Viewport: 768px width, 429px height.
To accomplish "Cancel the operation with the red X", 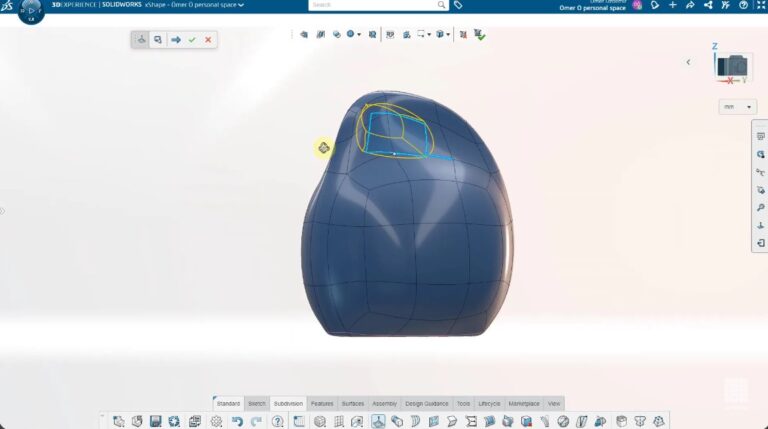I will click(208, 40).
